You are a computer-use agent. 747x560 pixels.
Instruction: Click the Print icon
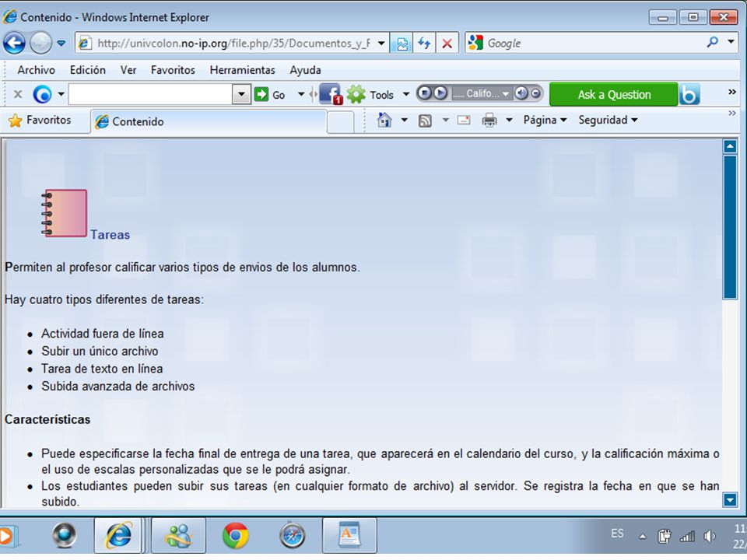tap(489, 120)
